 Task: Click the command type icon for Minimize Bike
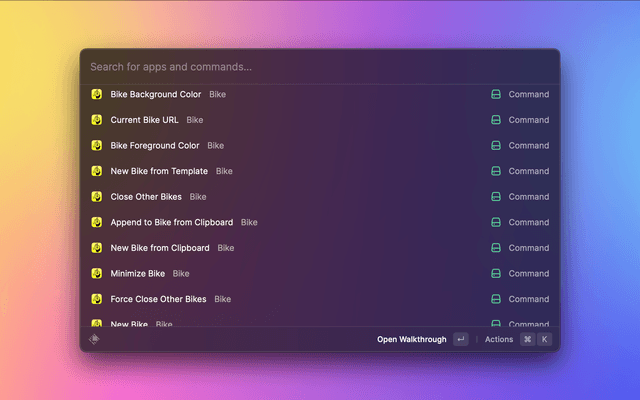click(495, 273)
